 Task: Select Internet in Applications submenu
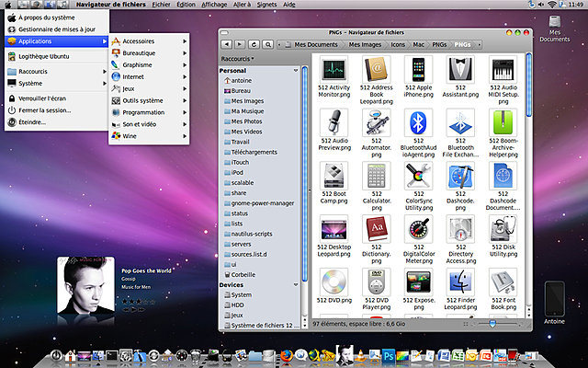(149, 76)
